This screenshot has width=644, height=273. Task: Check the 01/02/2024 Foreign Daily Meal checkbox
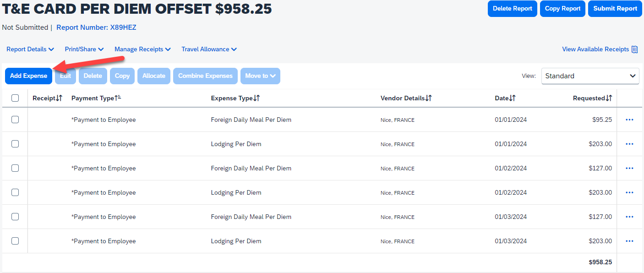pos(15,168)
